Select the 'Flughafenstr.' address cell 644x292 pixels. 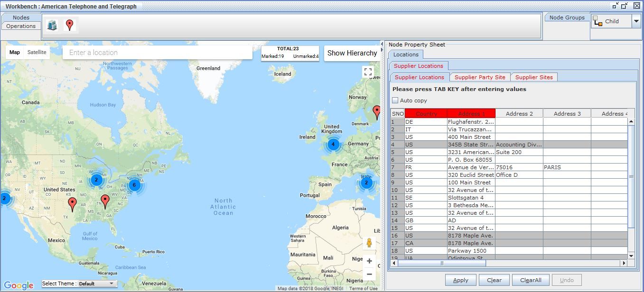(x=471, y=122)
